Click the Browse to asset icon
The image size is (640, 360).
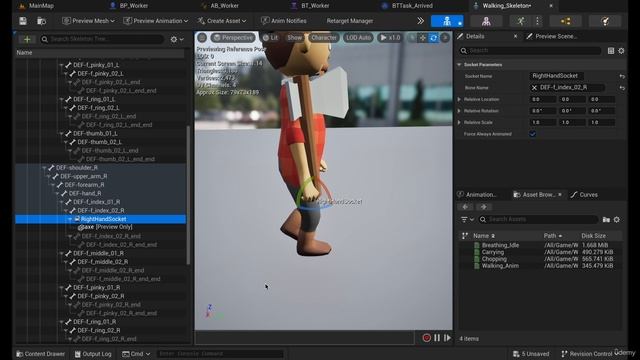click(41, 21)
